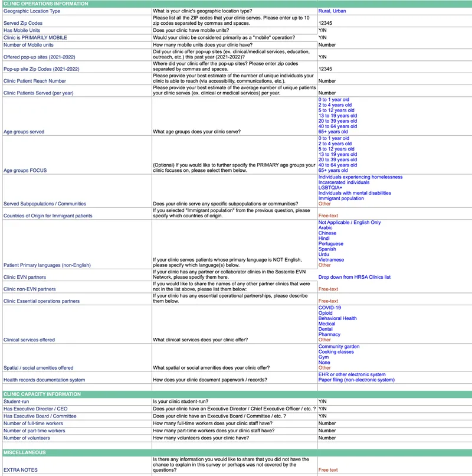Select 'Clinic Essential operations partners' label
Viewport: 472px width, 476px height.
tap(41, 301)
